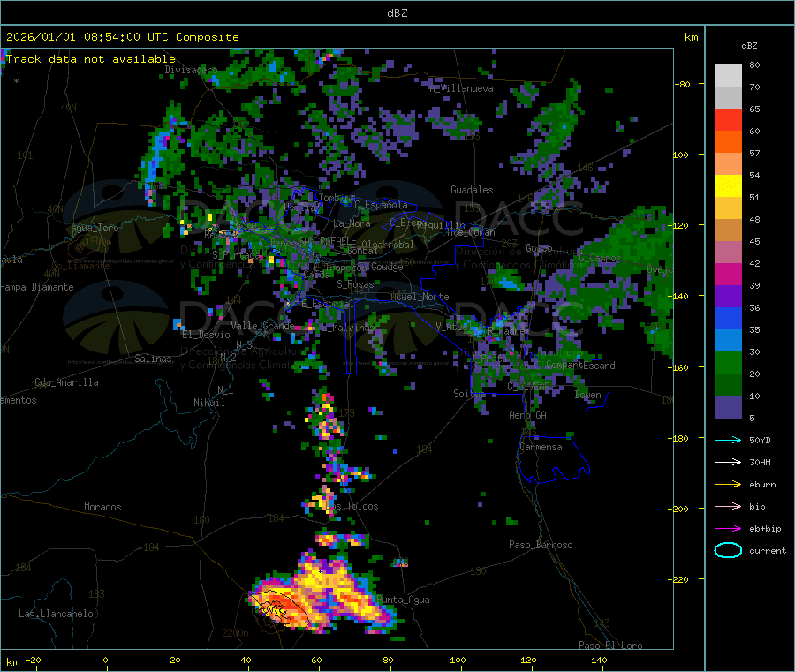Pick the purple 39–36 dBZ swatch
The image size is (795, 672).
click(728, 297)
